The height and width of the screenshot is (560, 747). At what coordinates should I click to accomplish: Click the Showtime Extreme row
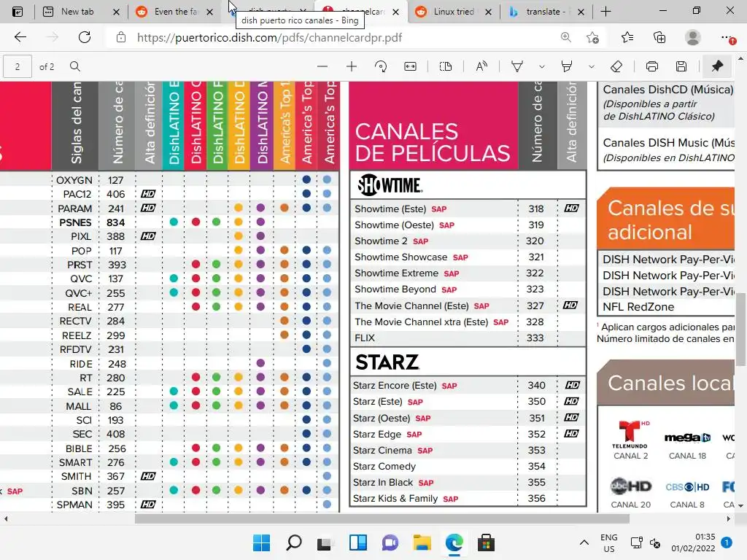pos(468,273)
